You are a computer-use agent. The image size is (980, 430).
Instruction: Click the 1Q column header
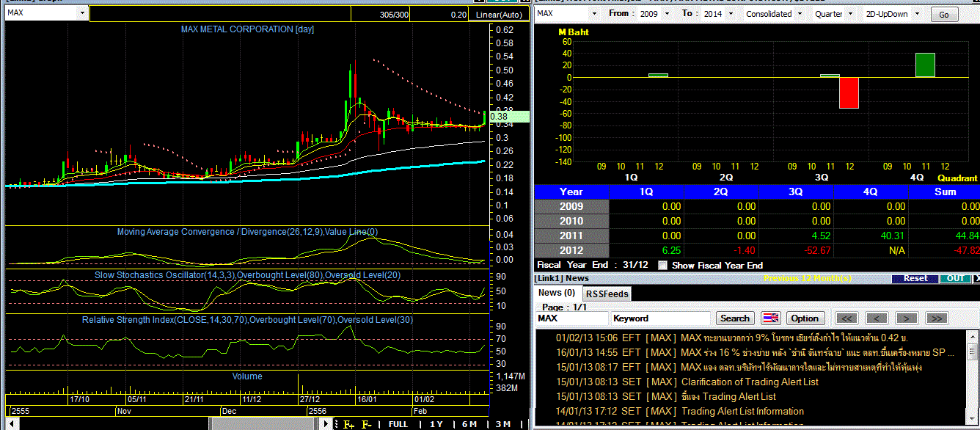coord(646,192)
